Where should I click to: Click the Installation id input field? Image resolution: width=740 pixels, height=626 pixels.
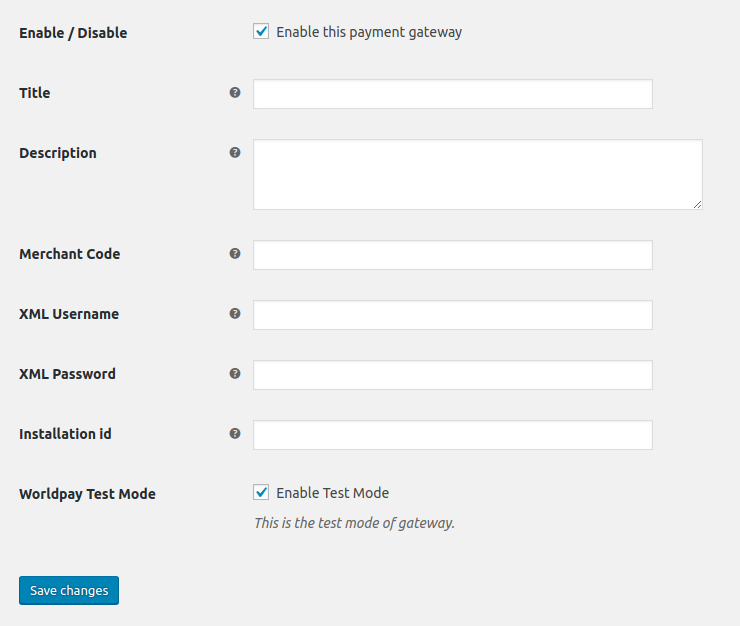pos(452,435)
